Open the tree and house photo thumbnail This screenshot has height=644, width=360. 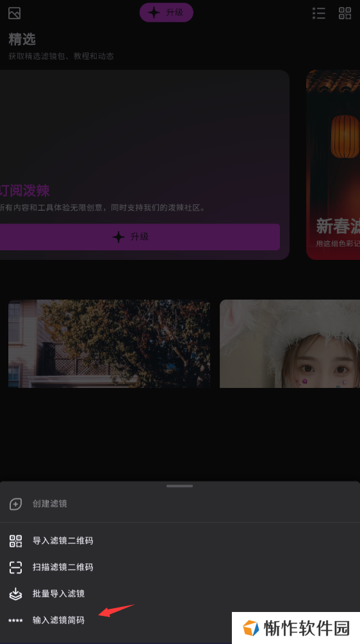click(110, 344)
